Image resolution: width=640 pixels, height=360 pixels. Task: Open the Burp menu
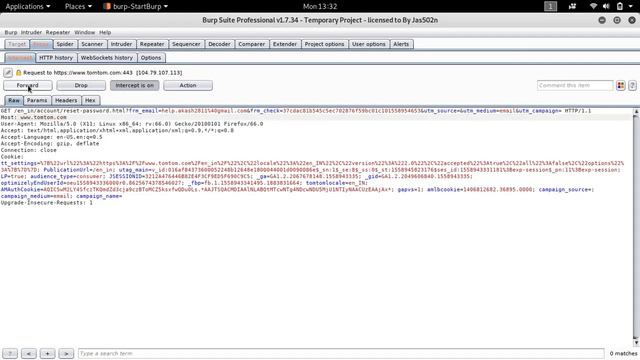(x=11, y=32)
